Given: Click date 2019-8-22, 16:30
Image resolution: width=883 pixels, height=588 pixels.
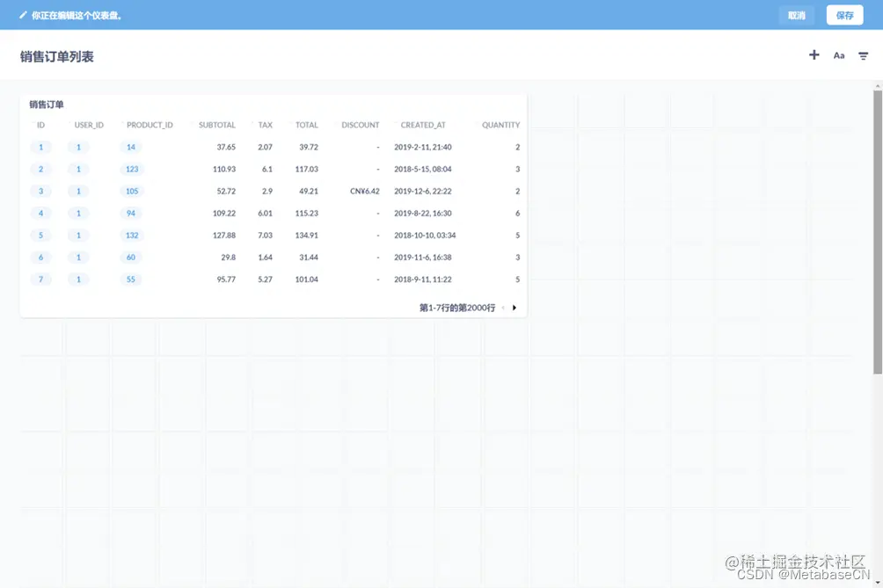Looking at the screenshot, I should click(423, 214).
